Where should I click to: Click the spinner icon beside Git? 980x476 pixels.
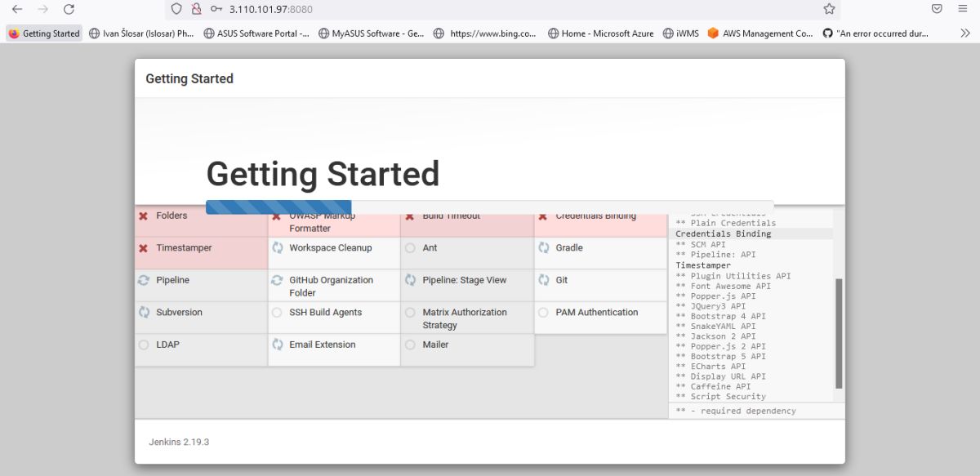click(x=543, y=280)
